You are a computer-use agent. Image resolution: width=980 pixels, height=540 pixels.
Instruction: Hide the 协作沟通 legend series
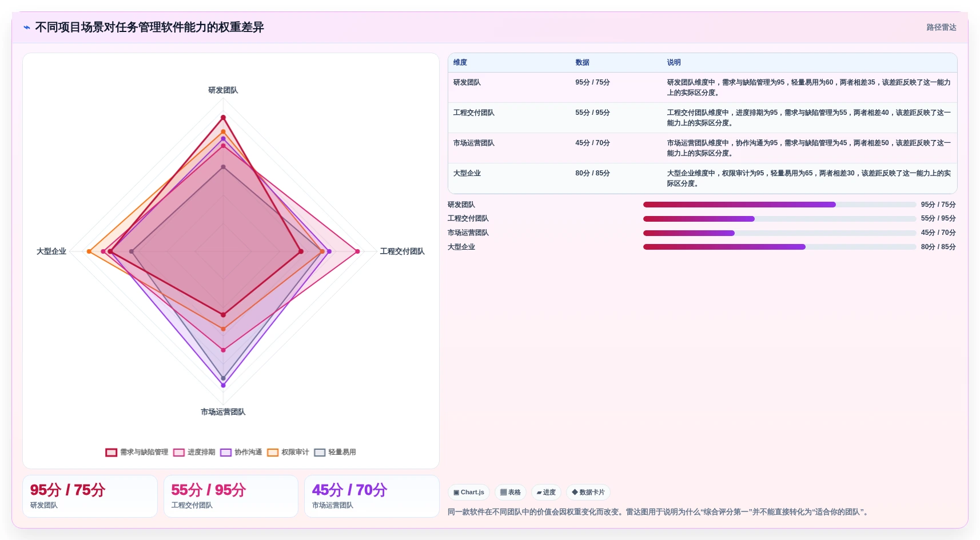click(x=241, y=452)
